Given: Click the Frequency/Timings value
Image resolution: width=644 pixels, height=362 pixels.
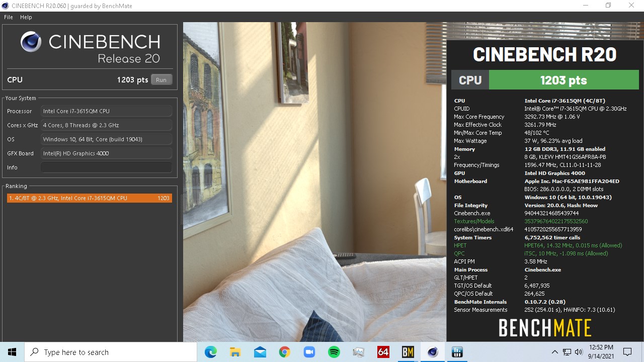Looking at the screenshot, I should pos(562,165).
